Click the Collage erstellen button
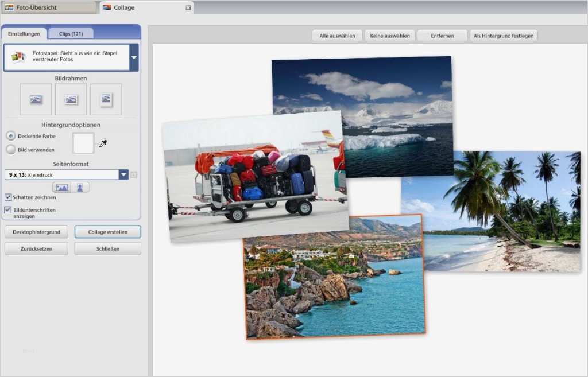This screenshot has height=377, width=588. 107,232
